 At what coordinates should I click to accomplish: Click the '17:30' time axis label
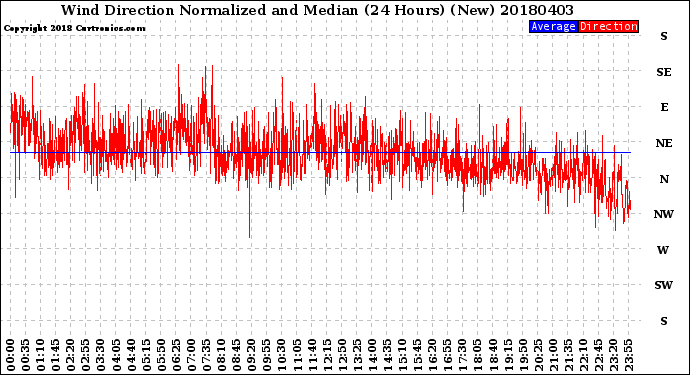point(462,355)
